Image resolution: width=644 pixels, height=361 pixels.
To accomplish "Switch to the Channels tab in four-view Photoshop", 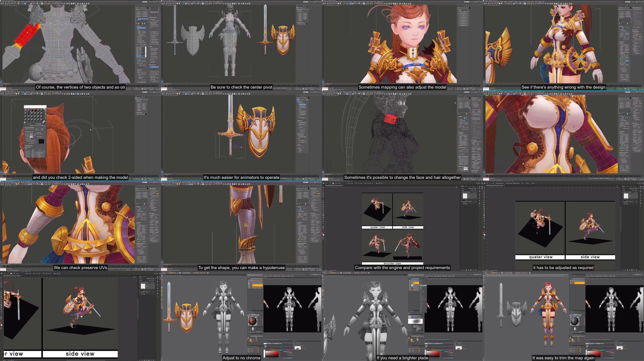I will coord(466,186).
